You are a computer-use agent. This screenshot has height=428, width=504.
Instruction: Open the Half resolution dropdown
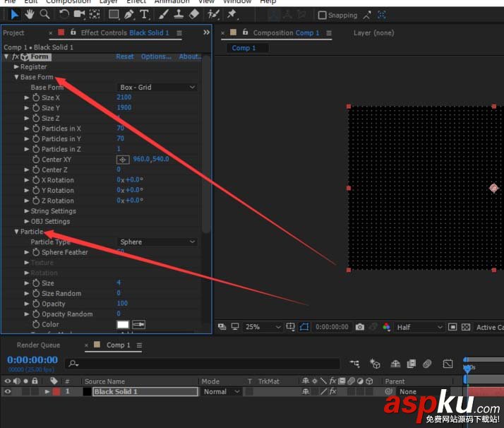pos(419,327)
